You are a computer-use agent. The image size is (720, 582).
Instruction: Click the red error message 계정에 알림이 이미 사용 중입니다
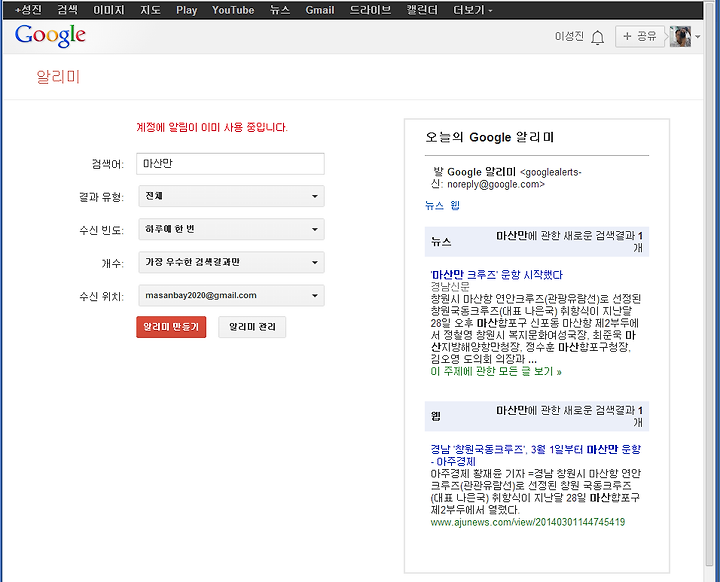point(212,127)
